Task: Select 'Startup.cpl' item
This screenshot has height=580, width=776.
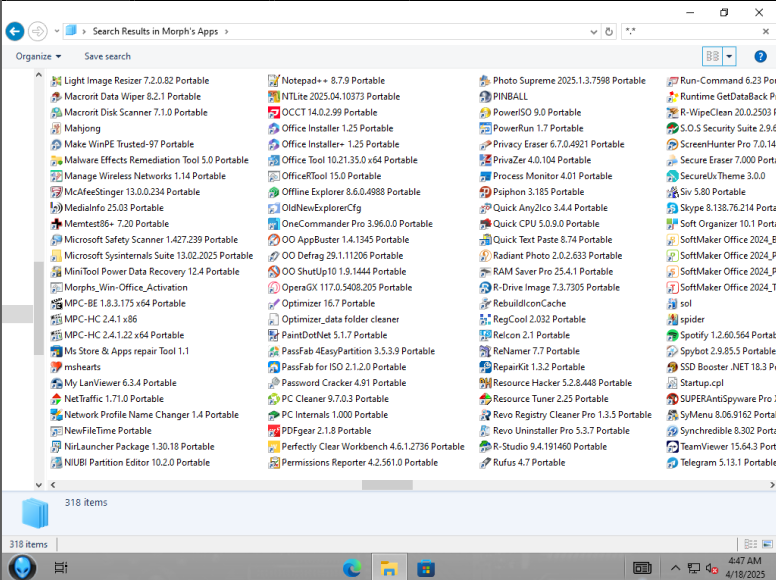Action: pos(695,383)
